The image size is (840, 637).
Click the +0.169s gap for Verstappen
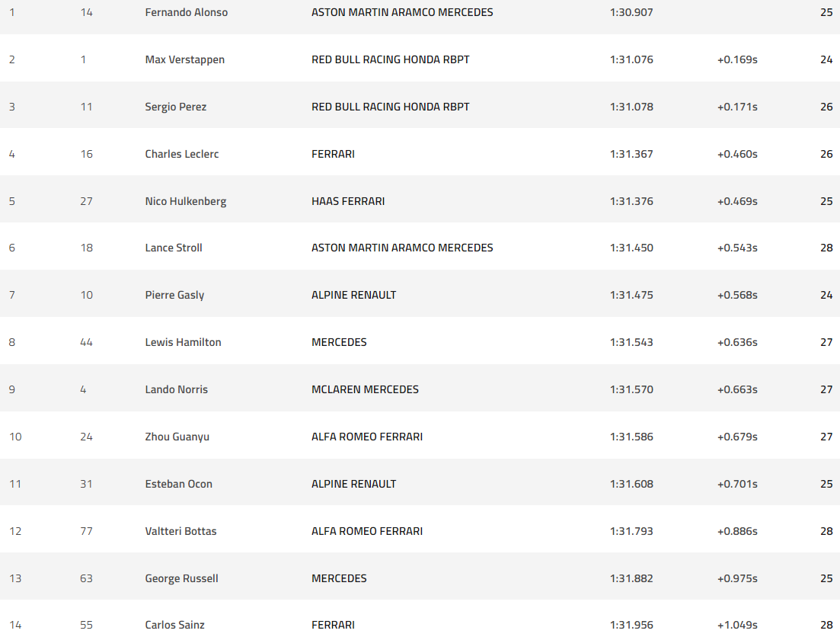[737, 59]
